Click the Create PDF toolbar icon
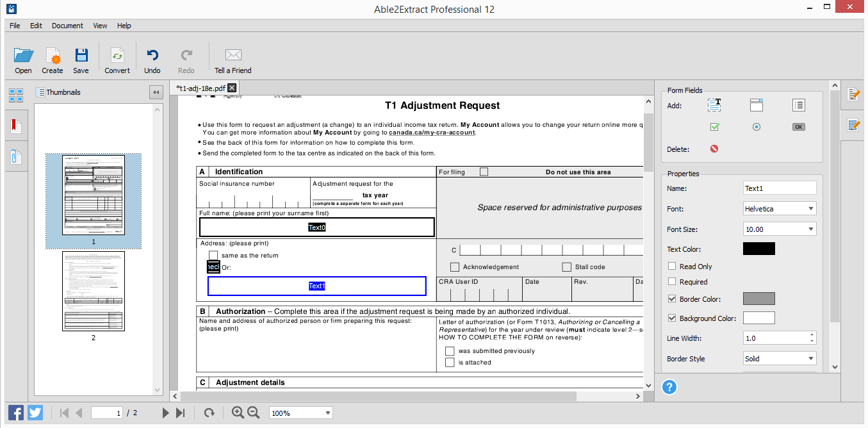The width and height of the screenshot is (868, 428). (53, 56)
